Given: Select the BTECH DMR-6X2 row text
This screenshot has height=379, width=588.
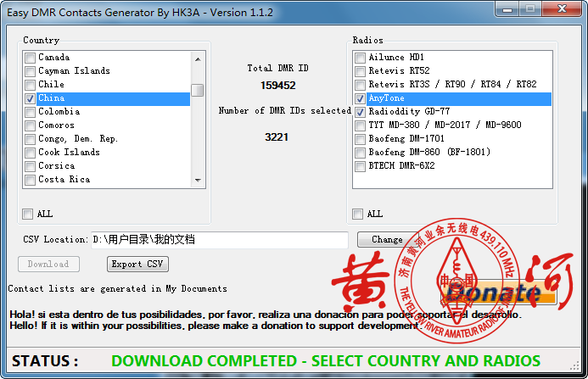Looking at the screenshot, I should (401, 165).
